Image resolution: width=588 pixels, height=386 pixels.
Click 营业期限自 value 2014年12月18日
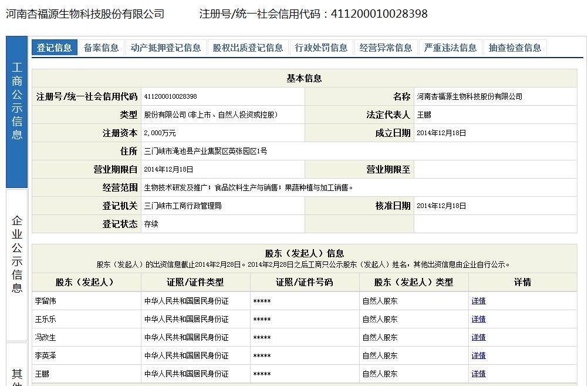point(169,169)
